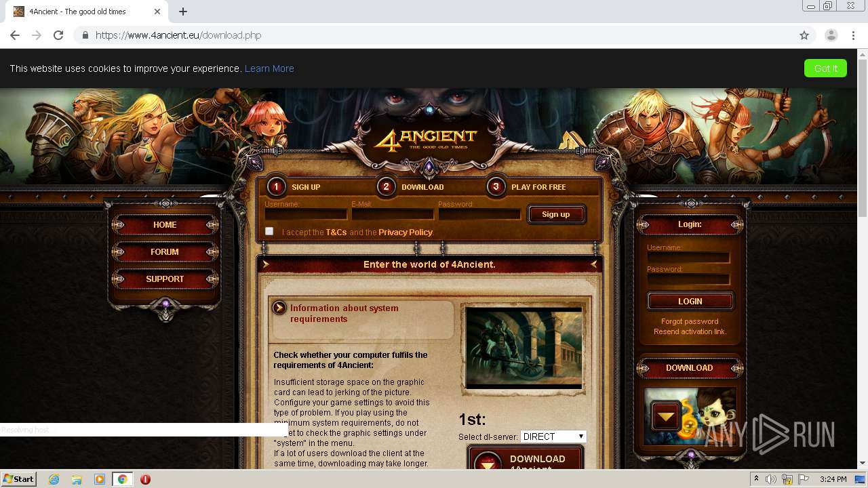Close the 4Ancient browser tab
The height and width of the screenshot is (488, 868).
(157, 12)
